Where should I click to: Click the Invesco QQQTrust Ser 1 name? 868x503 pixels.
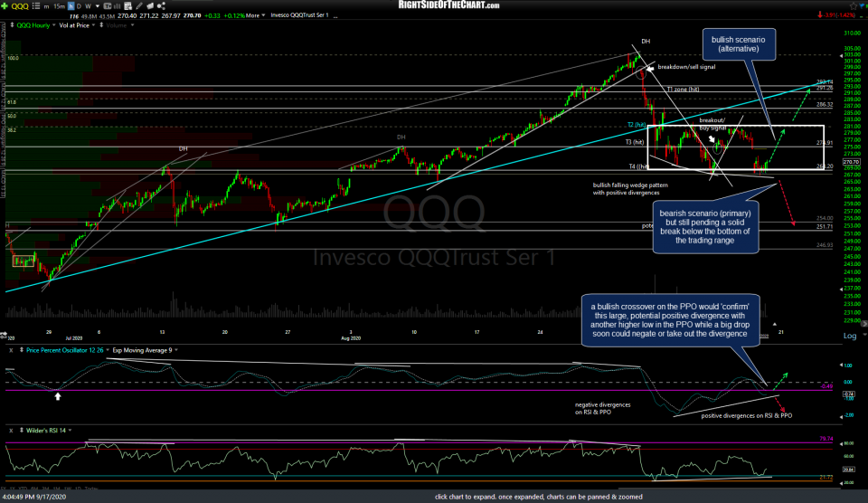pyautogui.click(x=299, y=15)
